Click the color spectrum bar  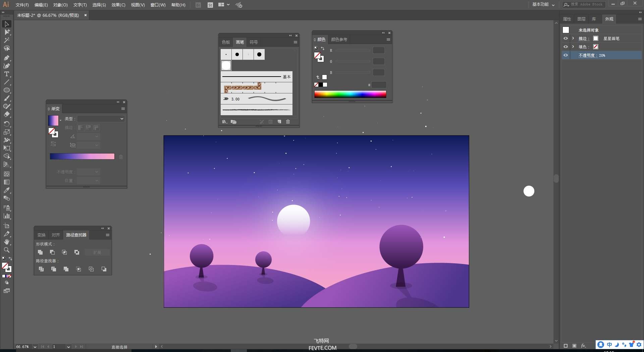[x=350, y=94]
